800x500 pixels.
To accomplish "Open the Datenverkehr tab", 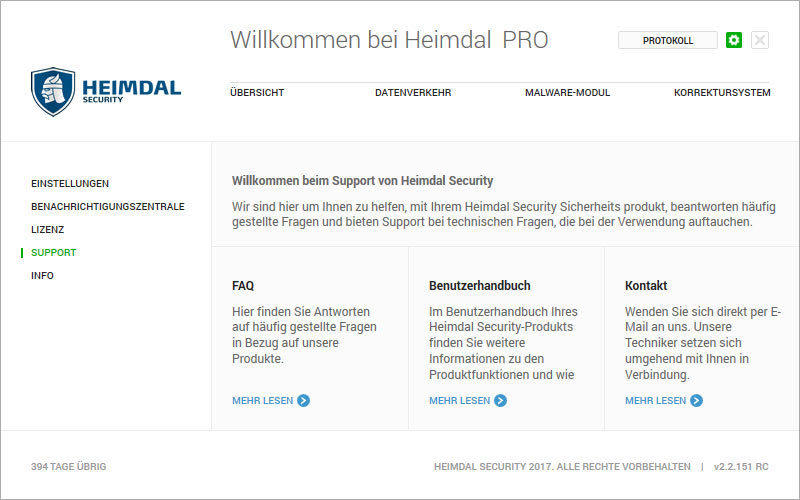I will coord(413,93).
